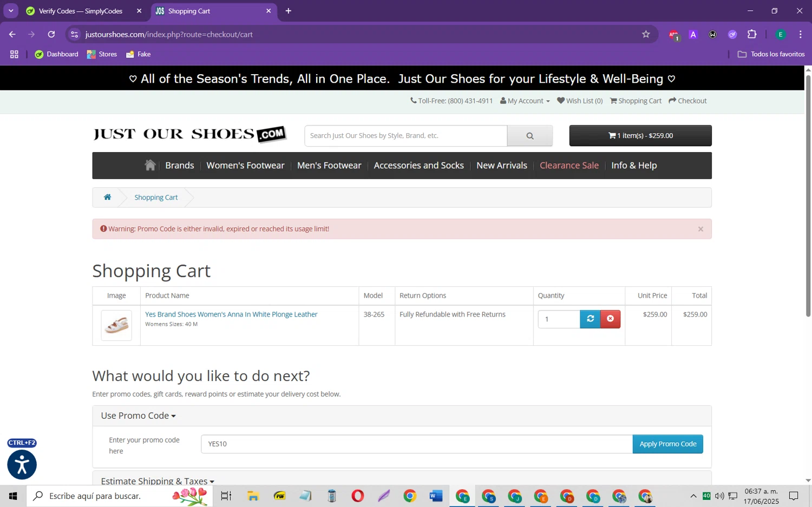Bookmark this page with the star icon
The height and width of the screenshot is (507, 812).
646,34
